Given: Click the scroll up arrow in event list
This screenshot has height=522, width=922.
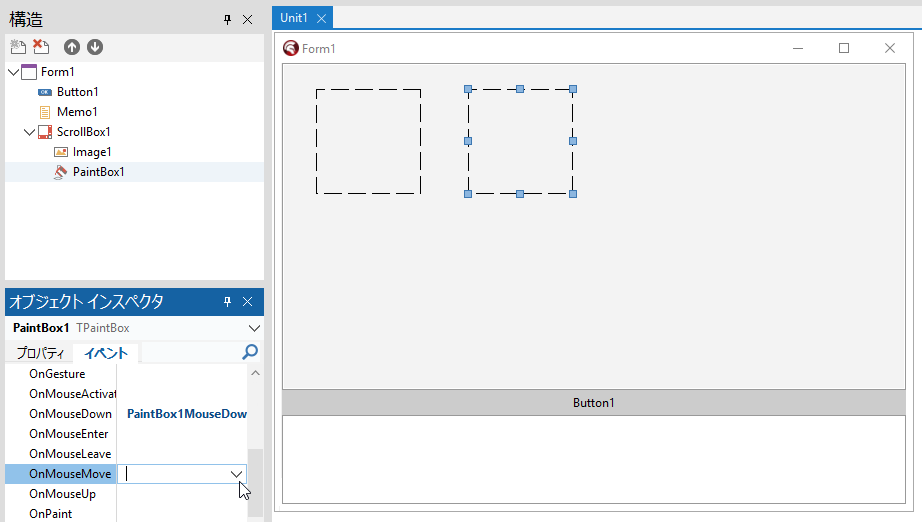Looking at the screenshot, I should tap(254, 373).
